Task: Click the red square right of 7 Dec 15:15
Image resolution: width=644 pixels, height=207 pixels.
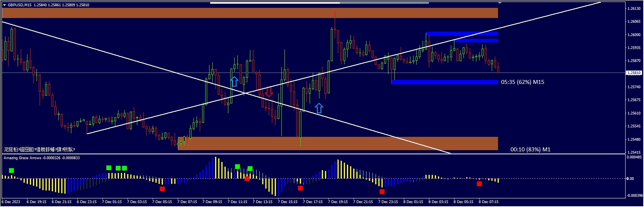Action: point(300,188)
